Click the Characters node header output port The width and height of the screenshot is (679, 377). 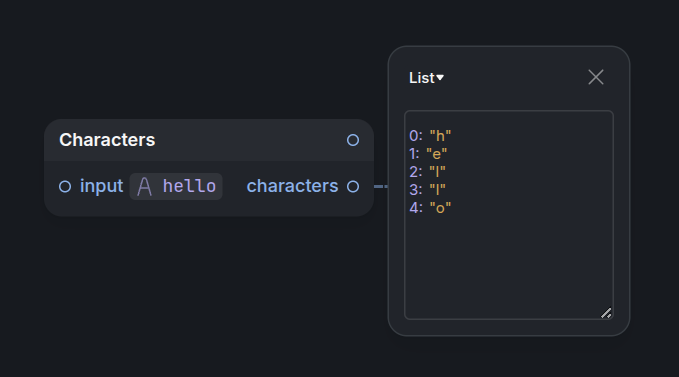(353, 140)
